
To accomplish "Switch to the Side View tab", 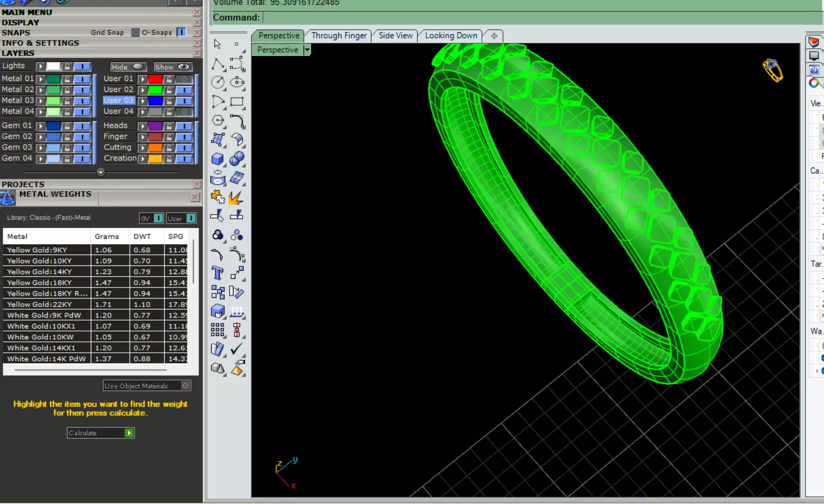I will [x=395, y=35].
